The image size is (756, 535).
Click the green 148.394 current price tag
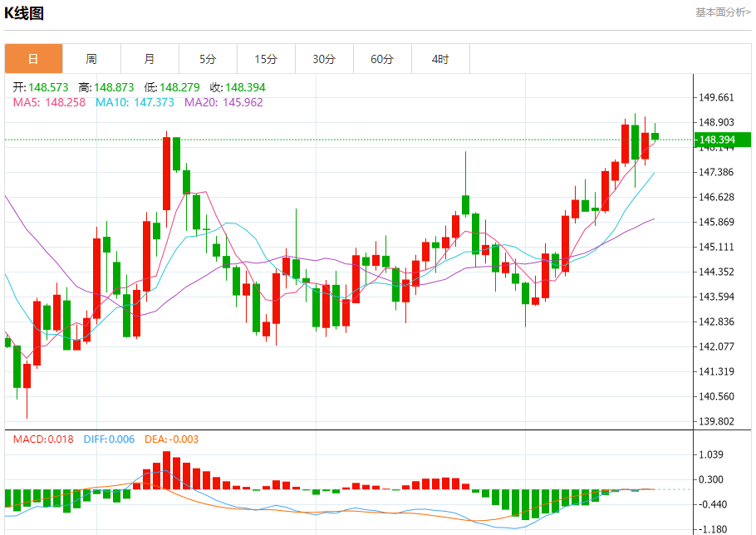pyautogui.click(x=721, y=140)
